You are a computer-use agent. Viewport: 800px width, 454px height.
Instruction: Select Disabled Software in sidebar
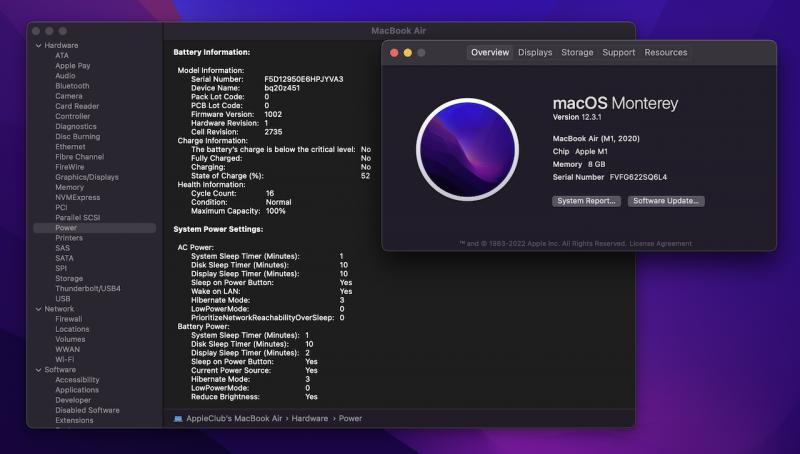click(x=87, y=411)
